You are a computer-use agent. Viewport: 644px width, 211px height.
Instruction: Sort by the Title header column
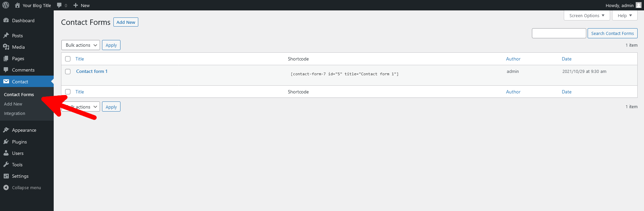pyautogui.click(x=80, y=59)
